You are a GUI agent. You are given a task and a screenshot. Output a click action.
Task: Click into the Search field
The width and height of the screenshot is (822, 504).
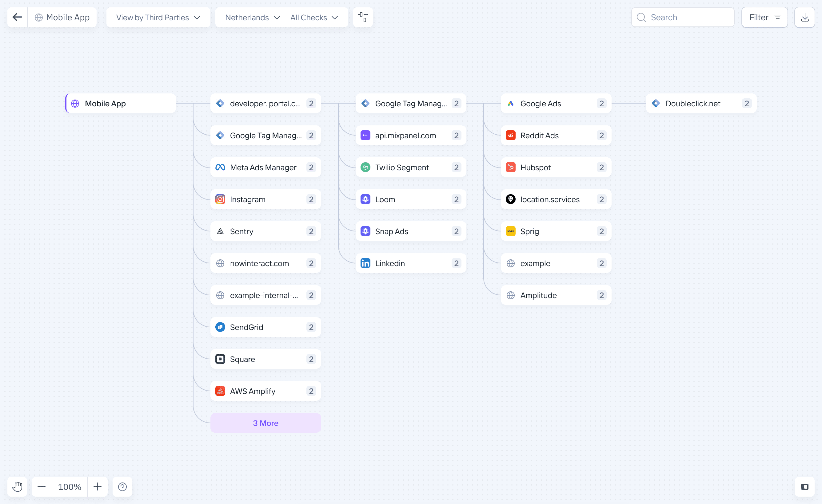(687, 17)
